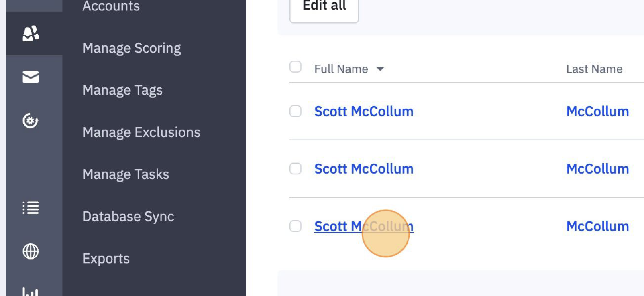The width and height of the screenshot is (644, 296).
Task: Click the Lists icon in the sidebar
Action: click(x=31, y=208)
